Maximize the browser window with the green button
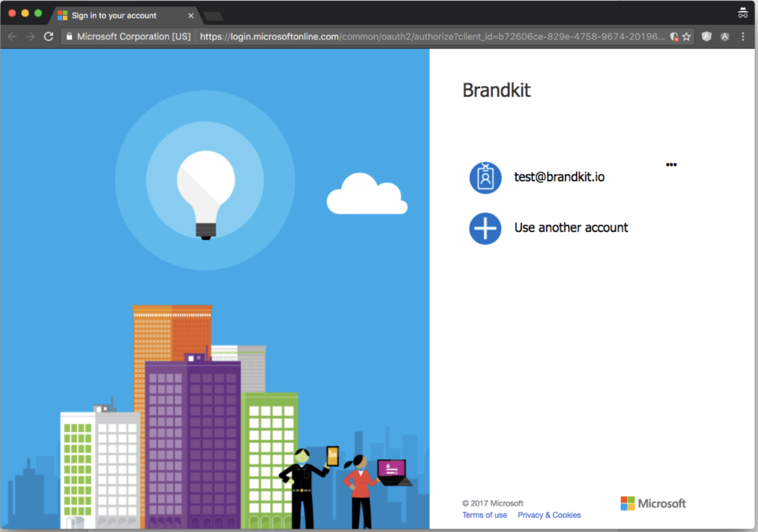The image size is (758, 532). [38, 13]
